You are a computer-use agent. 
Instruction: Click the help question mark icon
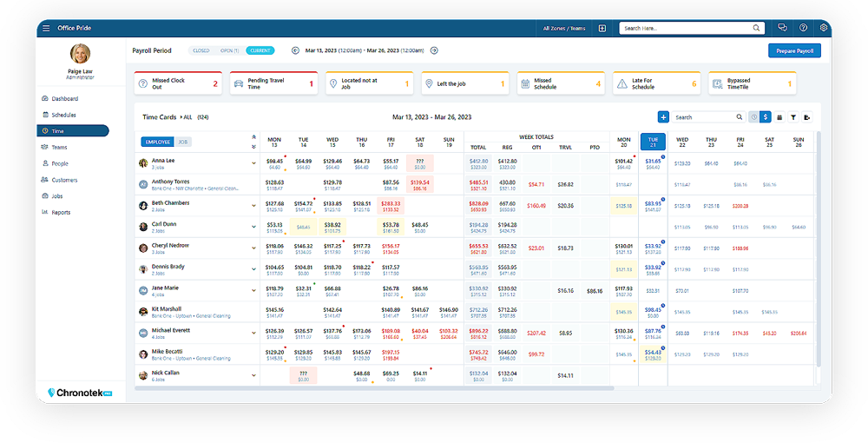click(803, 28)
